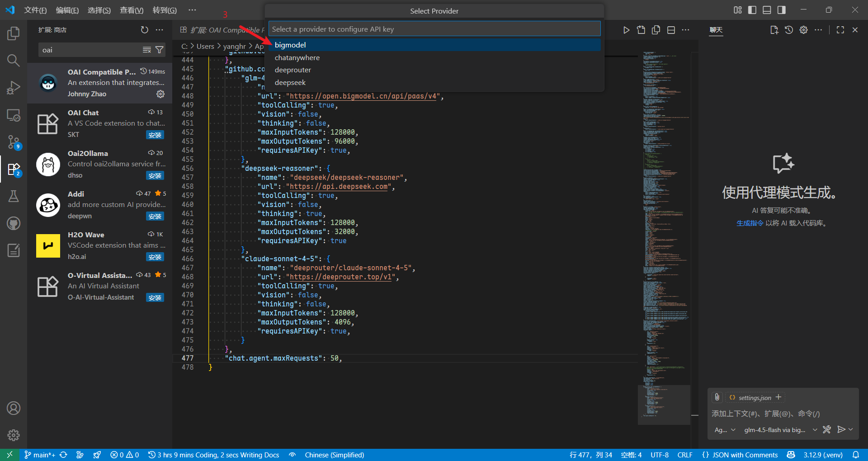Select JSON with Comments language mode

coord(745,455)
